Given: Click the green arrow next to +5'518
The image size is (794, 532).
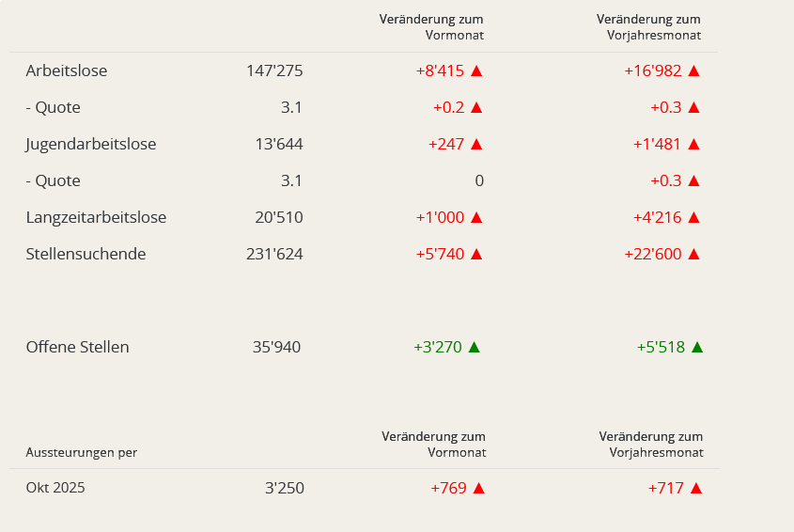Looking at the screenshot, I should tap(697, 347).
